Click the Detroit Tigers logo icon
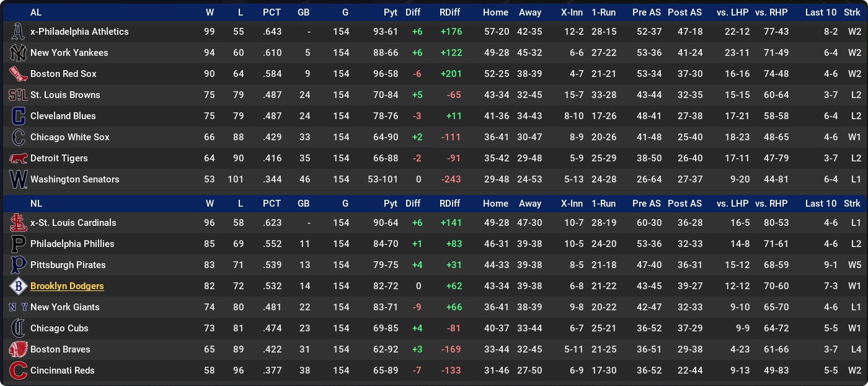868x386 pixels. click(x=18, y=158)
